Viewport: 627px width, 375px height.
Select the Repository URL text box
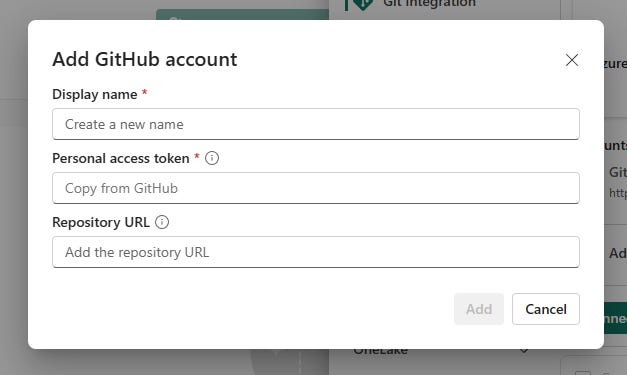[316, 252]
